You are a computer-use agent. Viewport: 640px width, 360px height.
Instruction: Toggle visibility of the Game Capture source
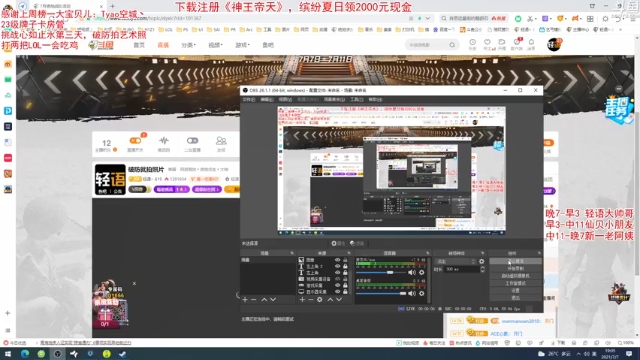(337, 285)
